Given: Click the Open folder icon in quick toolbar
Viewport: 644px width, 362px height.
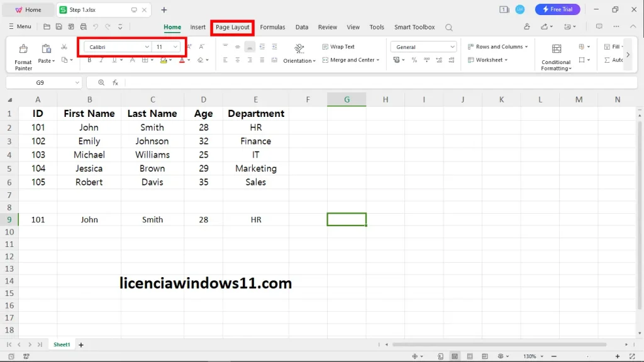Looking at the screenshot, I should tap(47, 26).
